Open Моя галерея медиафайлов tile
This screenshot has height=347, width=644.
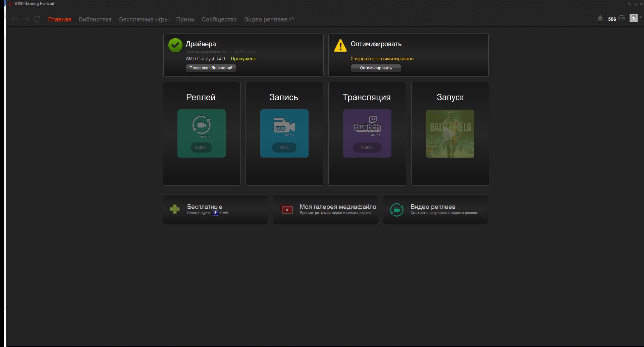pyautogui.click(x=325, y=209)
